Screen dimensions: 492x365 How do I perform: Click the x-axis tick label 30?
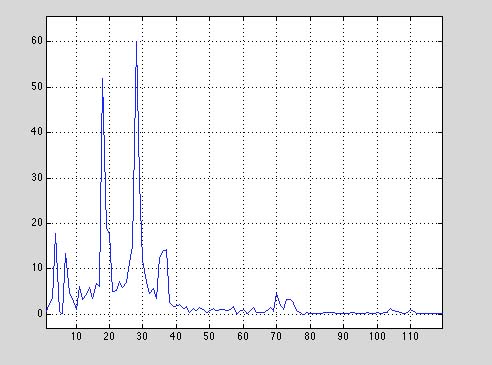tap(142, 336)
